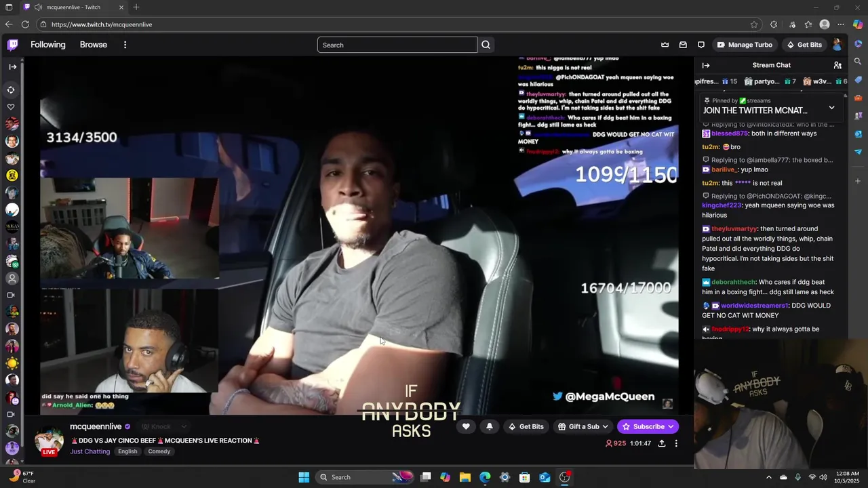The height and width of the screenshot is (488, 868).
Task: Open chat community users icon
Action: (x=837, y=65)
